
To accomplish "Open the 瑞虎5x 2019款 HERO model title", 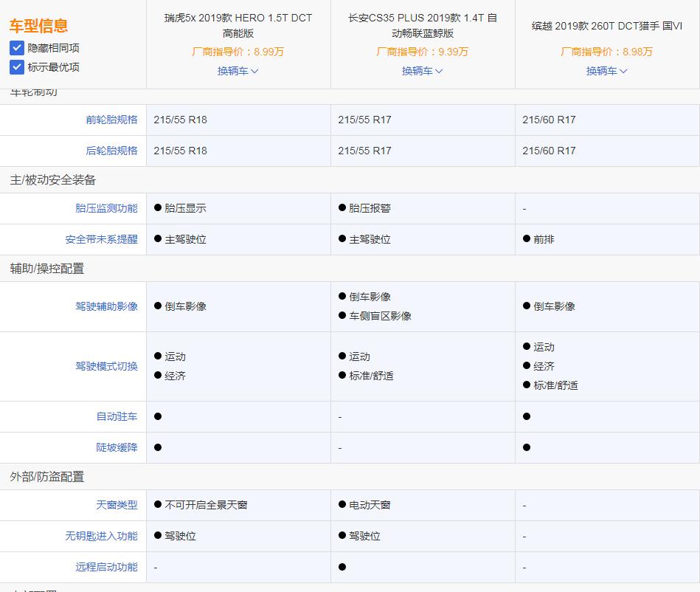I will point(238,26).
